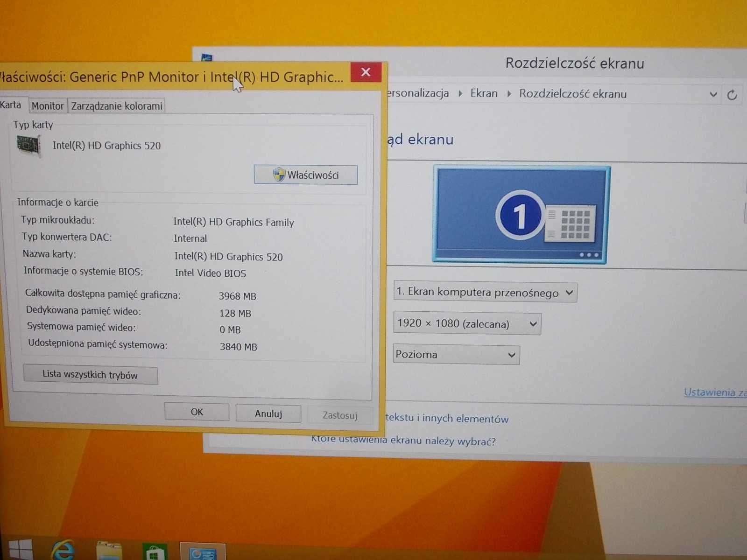The width and height of the screenshot is (747, 560).
Task: Click the 3968 MB memory value
Action: coord(237,296)
